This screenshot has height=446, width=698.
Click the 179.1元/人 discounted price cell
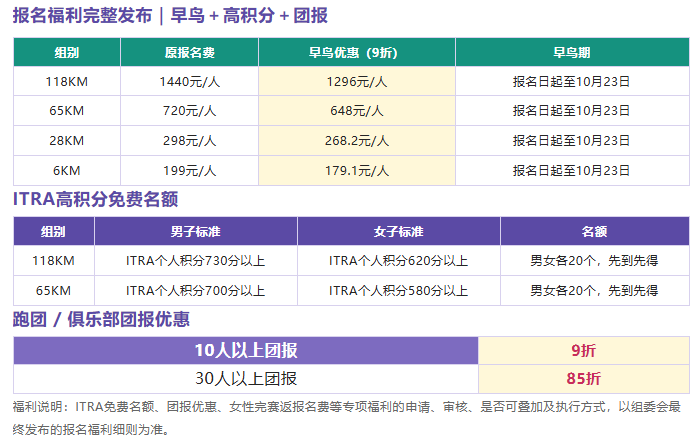point(357,170)
